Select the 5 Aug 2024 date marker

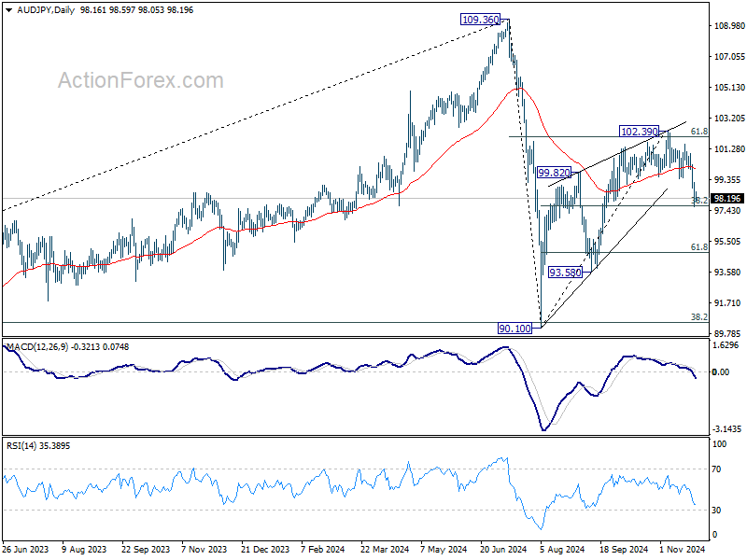click(561, 549)
